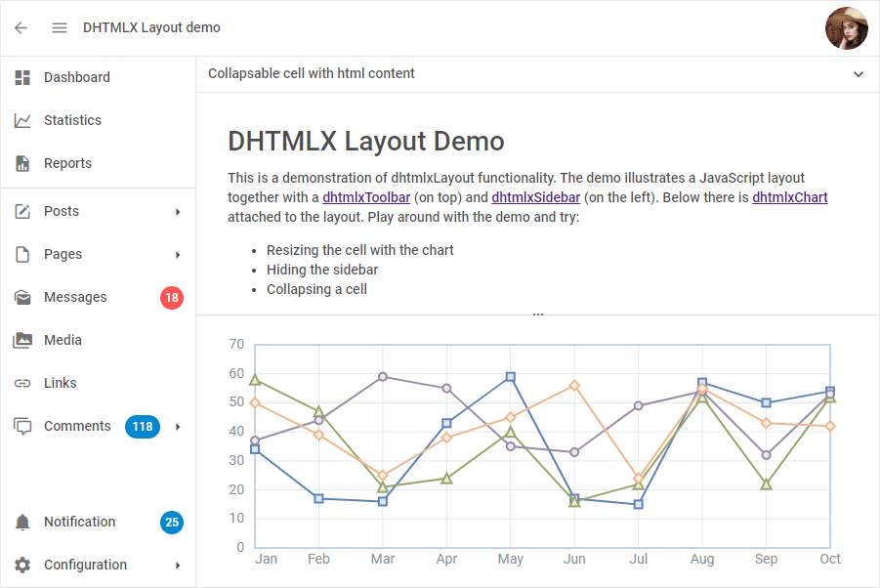This screenshot has height=588, width=880.
Task: Click the '30' y-axis label
Action: click(x=236, y=460)
